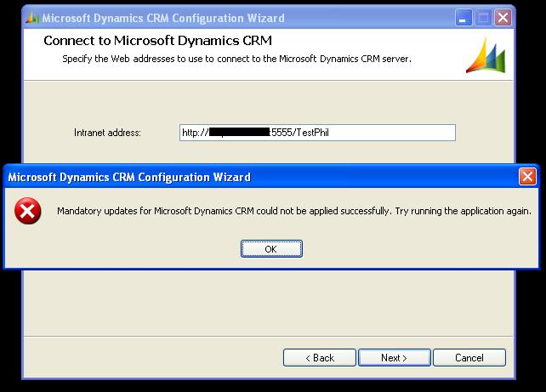The height and width of the screenshot is (392, 546).
Task: Click the red error X icon
Action: point(28,211)
